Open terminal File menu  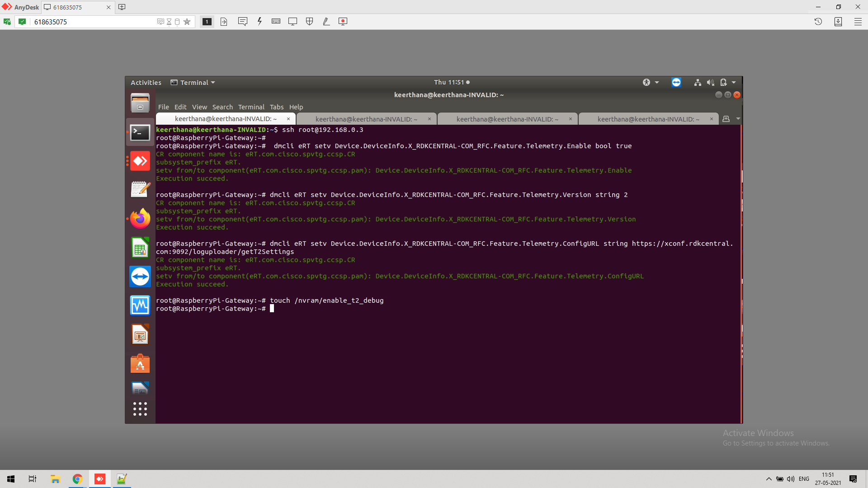tap(163, 107)
